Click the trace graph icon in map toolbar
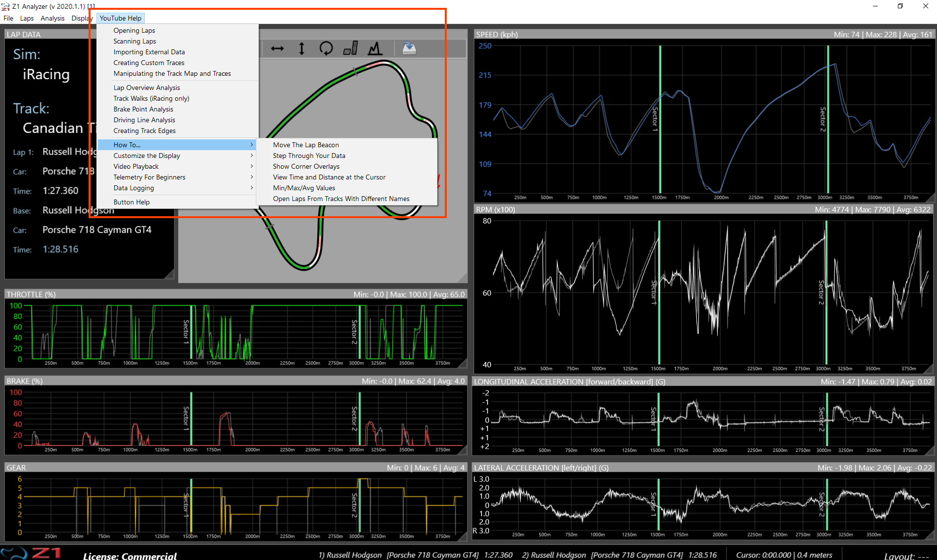 (x=375, y=48)
